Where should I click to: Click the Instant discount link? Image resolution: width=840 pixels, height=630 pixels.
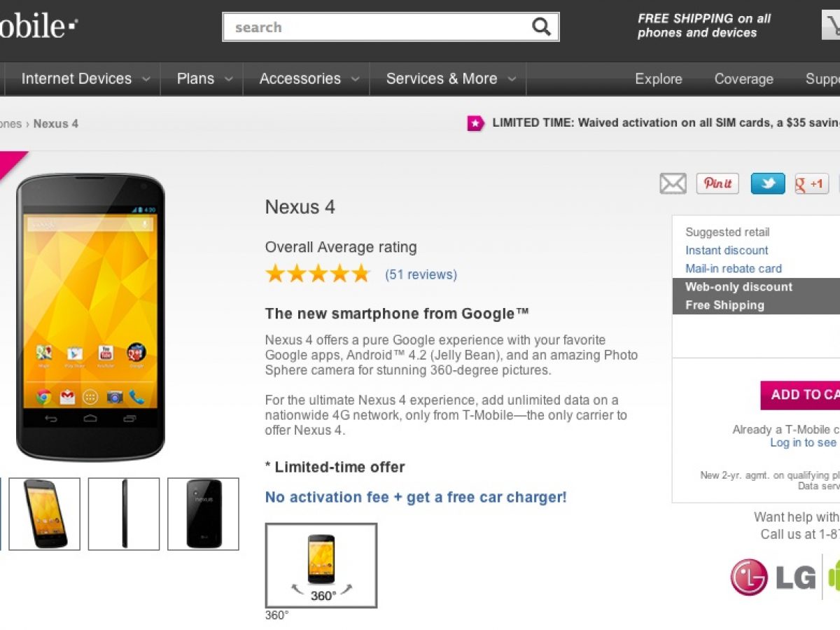(727, 251)
